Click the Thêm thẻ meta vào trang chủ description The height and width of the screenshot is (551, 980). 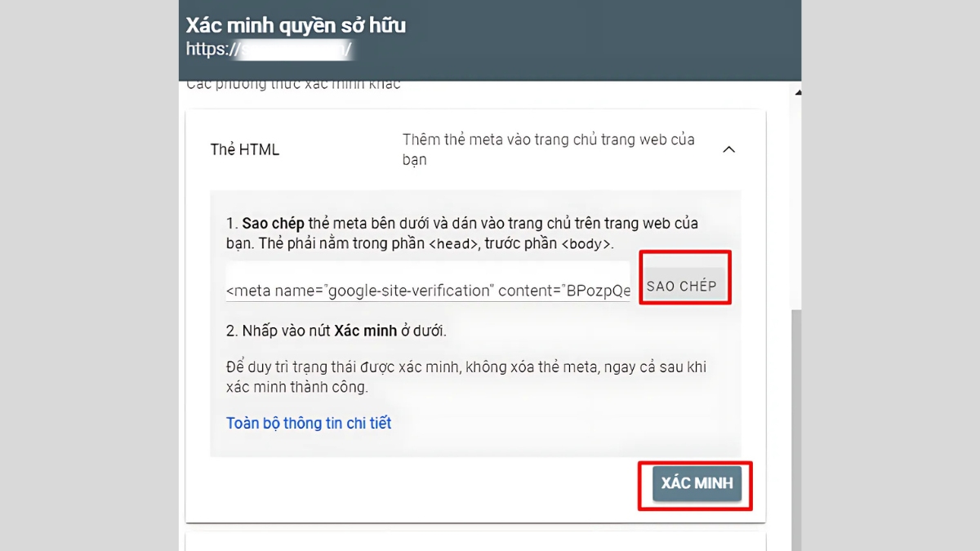(x=549, y=149)
